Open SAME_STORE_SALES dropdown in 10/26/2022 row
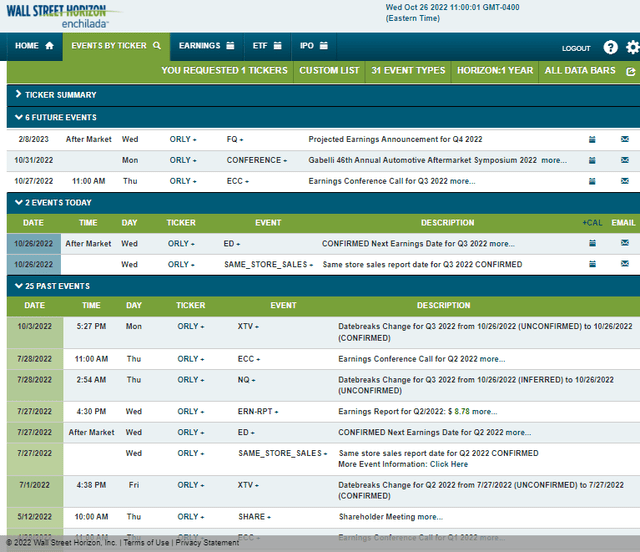The height and width of the screenshot is (552, 640). [269, 265]
